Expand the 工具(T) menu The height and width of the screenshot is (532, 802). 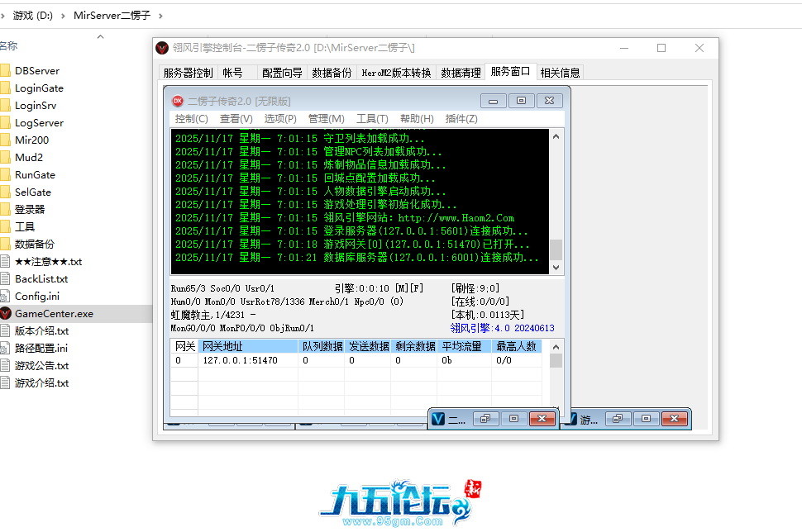tap(372, 119)
